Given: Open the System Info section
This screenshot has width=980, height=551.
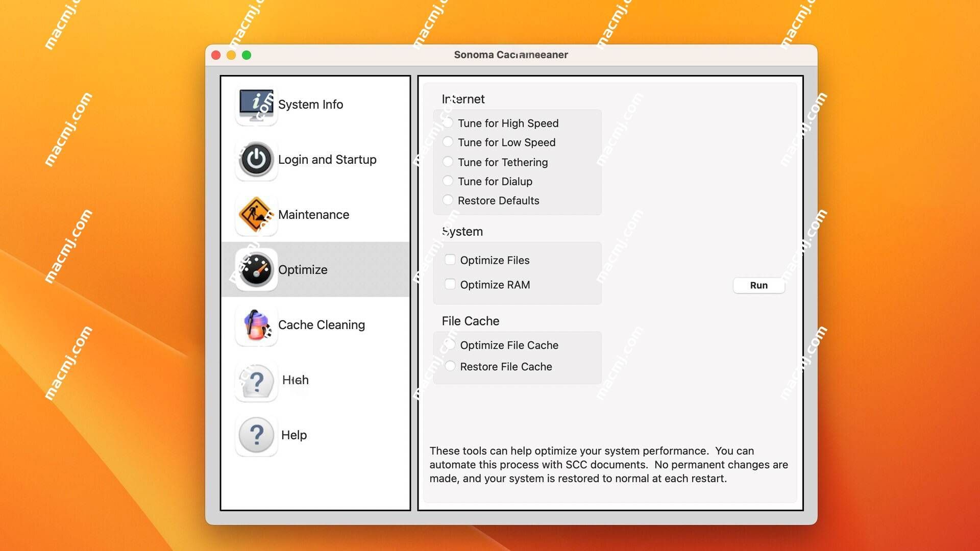Looking at the screenshot, I should pyautogui.click(x=315, y=105).
